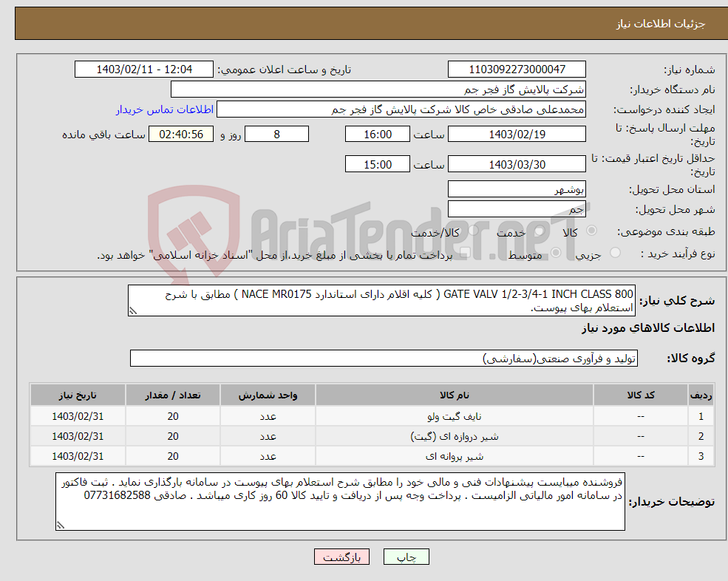Click the delivery province field بوشهر

click(517, 189)
